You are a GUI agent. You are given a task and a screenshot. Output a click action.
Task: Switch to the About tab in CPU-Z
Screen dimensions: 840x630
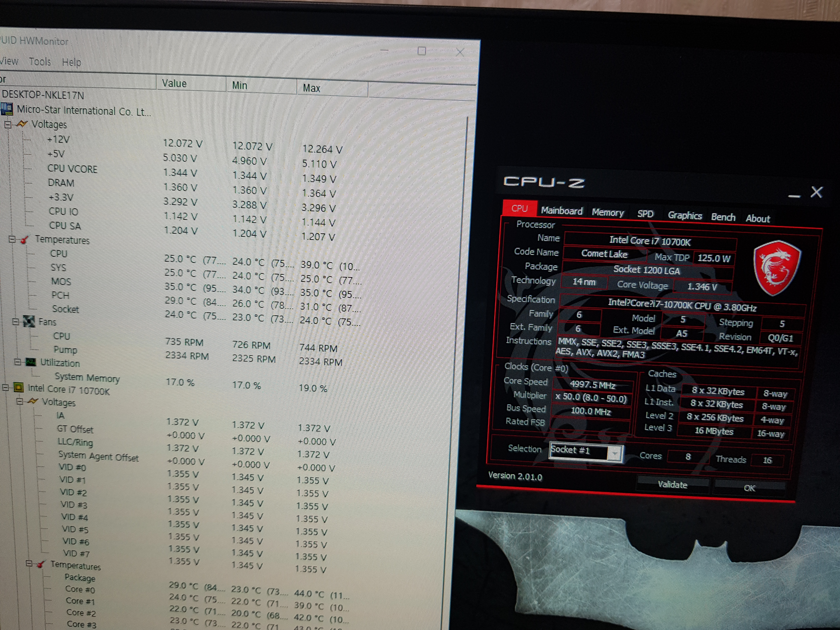pos(757,219)
